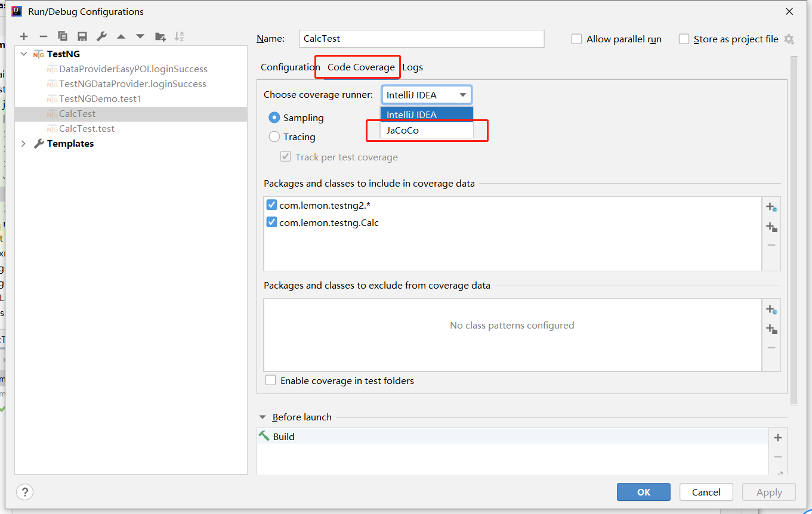Image resolution: width=812 pixels, height=514 pixels.
Task: Click the Save Configuration disk icon
Action: coord(82,37)
